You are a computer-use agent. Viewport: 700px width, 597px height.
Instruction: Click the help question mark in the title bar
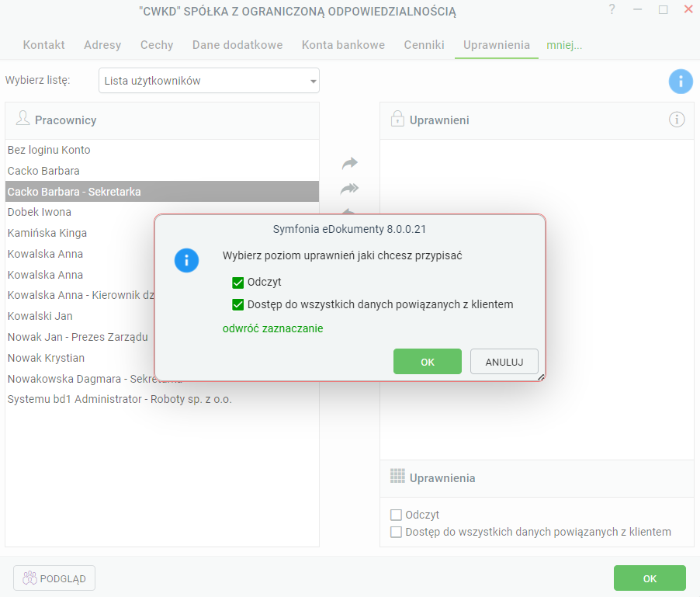click(x=612, y=9)
